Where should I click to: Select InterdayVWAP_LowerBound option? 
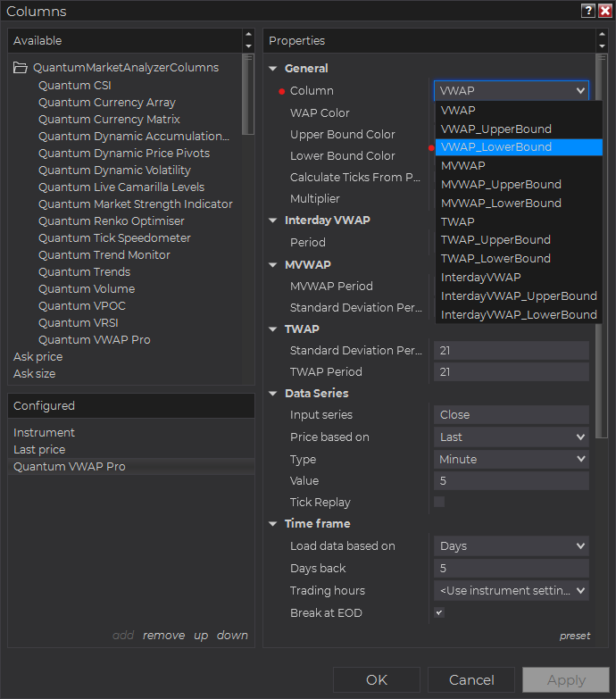coord(519,315)
